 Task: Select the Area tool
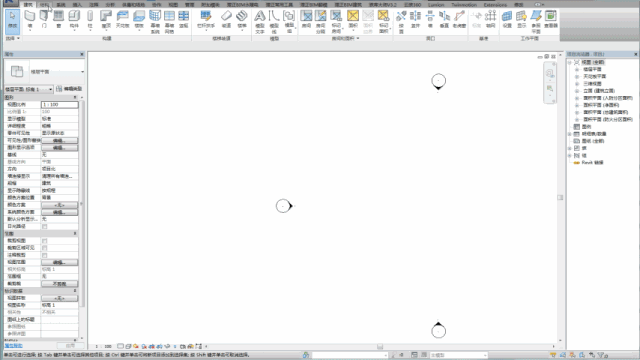(353, 20)
